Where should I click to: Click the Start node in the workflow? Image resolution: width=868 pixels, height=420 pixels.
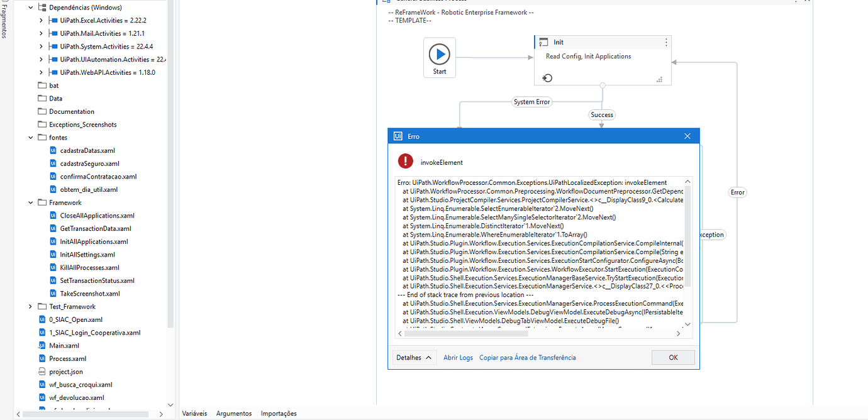(438, 55)
